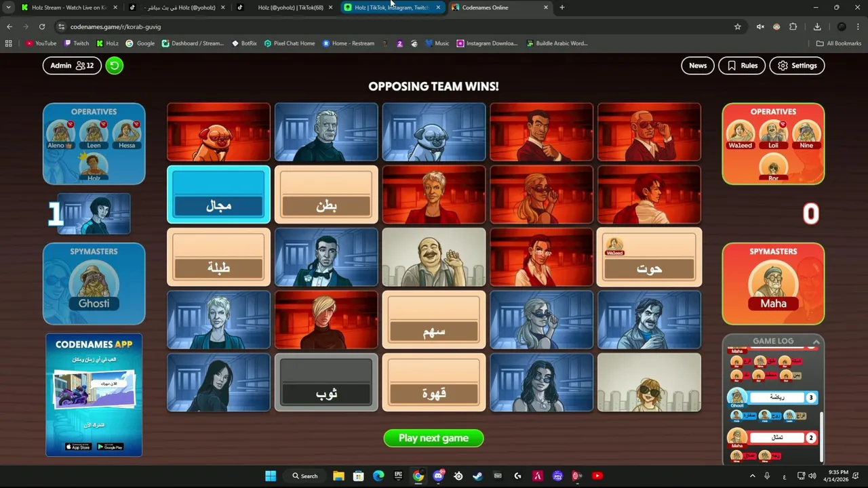Image resolution: width=868 pixels, height=488 pixels.
Task: Click Hessa's avatar in blue operatives
Action: (x=127, y=134)
